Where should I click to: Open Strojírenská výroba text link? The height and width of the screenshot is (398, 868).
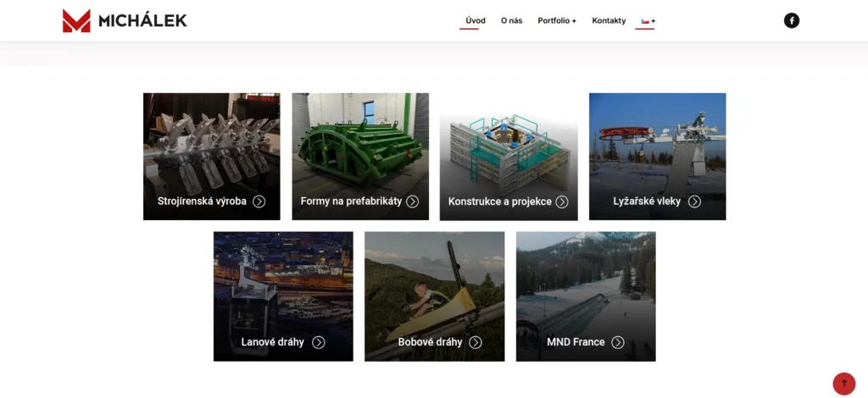(202, 202)
